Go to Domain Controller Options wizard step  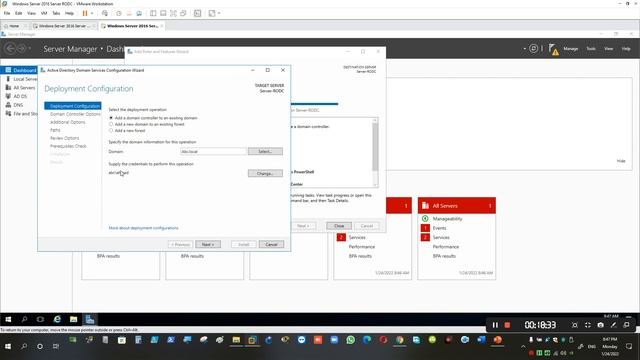pos(75,114)
